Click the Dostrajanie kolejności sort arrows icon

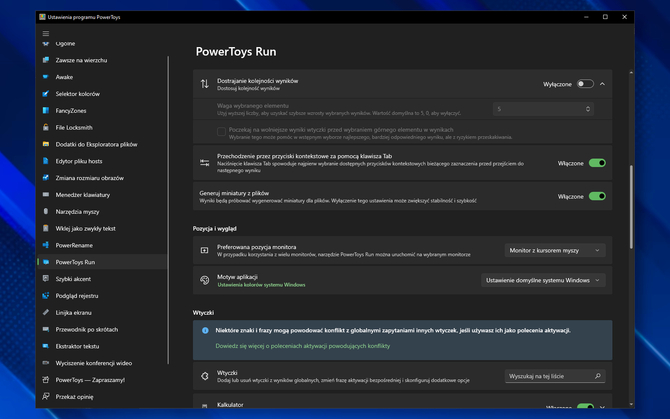point(205,84)
